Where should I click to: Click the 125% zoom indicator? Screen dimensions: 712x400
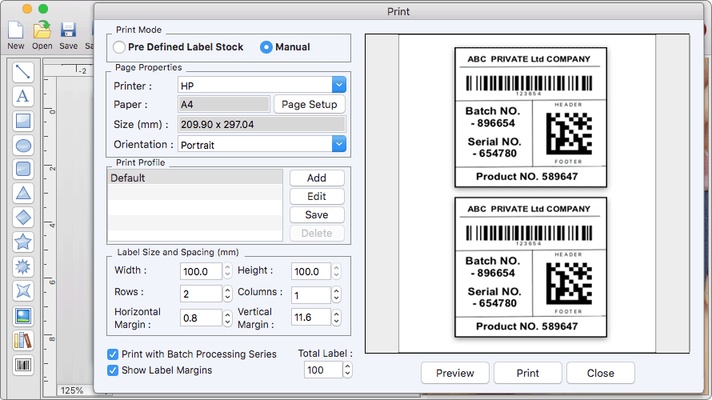(72, 390)
